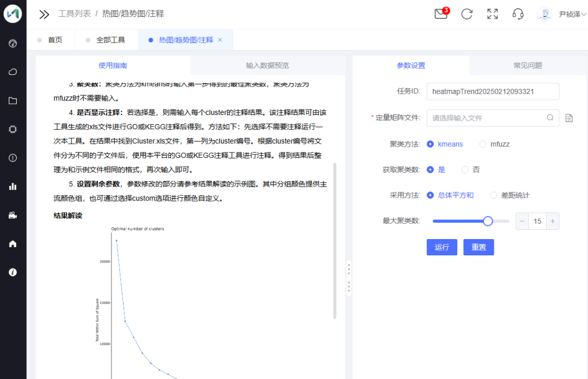Click the 最大聚类数 value field showing 15
Screen dimensions: 588x379
[537, 222]
